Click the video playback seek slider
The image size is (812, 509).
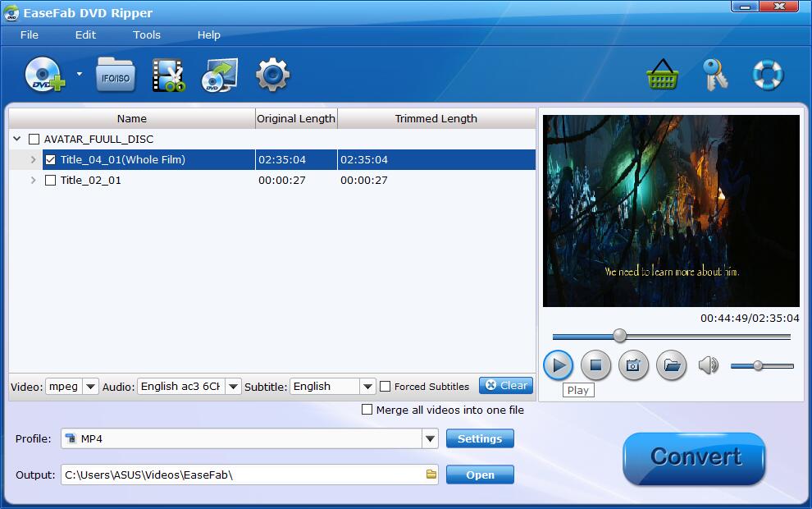tap(671, 336)
